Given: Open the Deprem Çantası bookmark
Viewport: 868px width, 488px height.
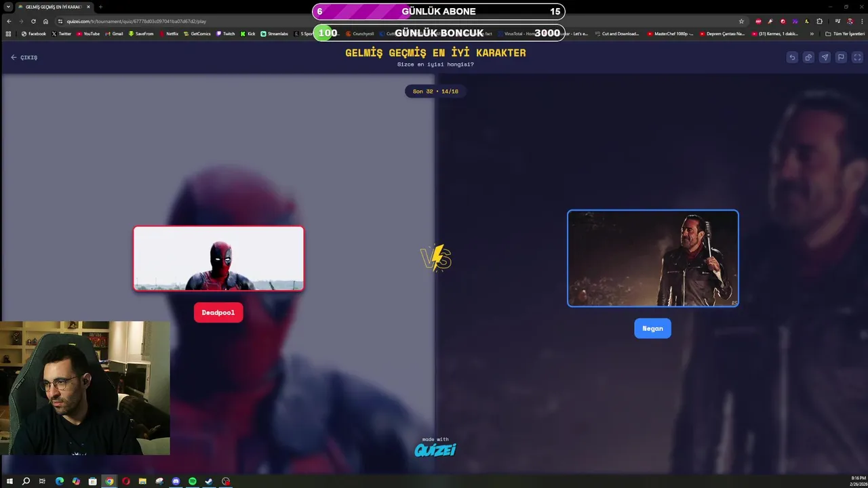Looking at the screenshot, I should (x=722, y=33).
